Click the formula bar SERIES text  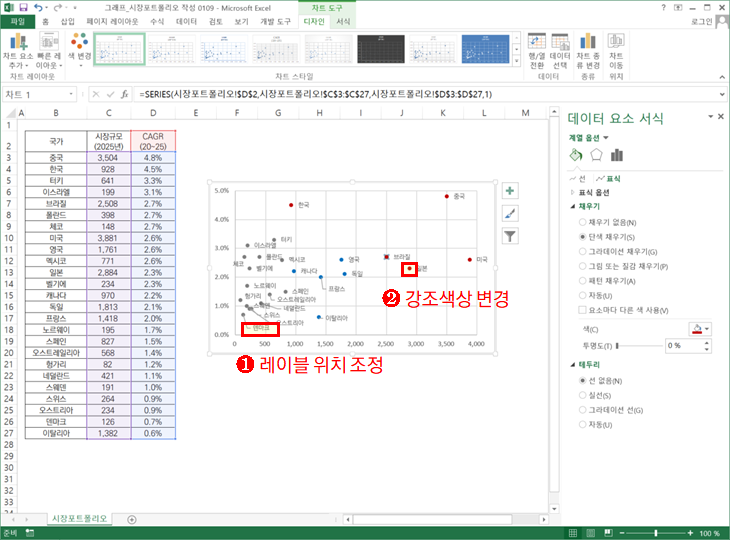316,94
